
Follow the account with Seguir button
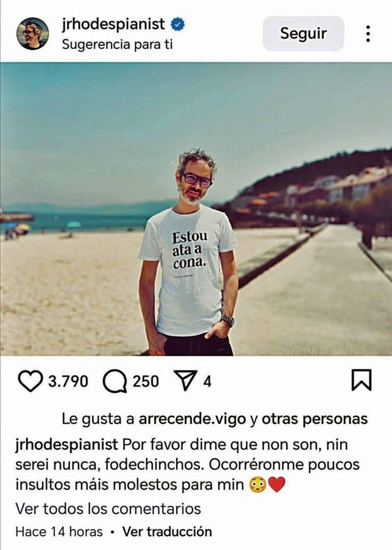click(x=303, y=34)
